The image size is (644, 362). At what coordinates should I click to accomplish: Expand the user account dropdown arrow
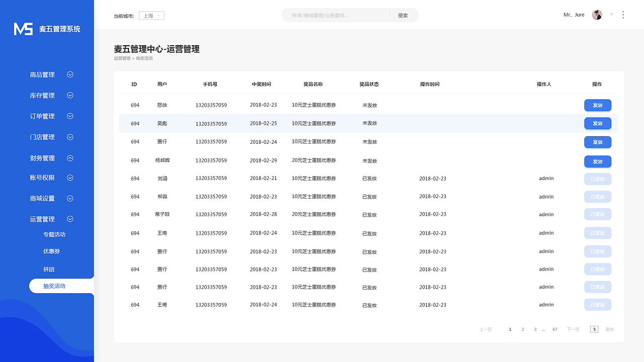click(611, 15)
